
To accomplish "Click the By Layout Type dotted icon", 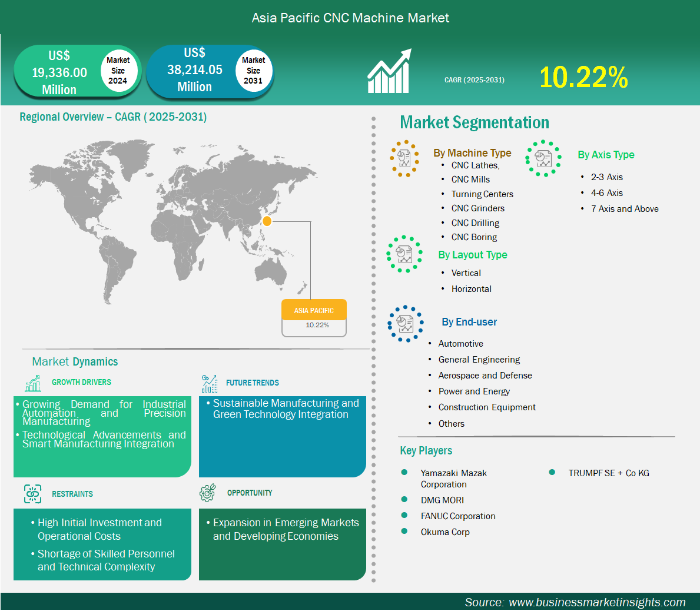I will point(404,254).
